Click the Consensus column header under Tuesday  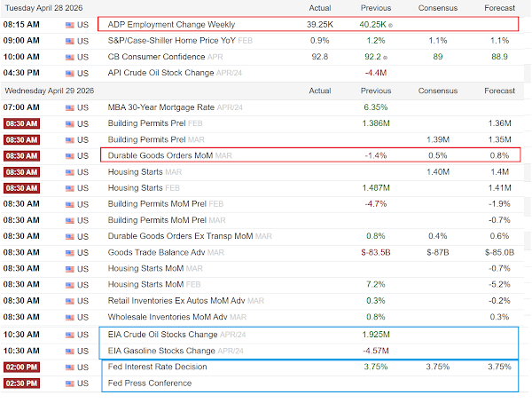click(438, 8)
